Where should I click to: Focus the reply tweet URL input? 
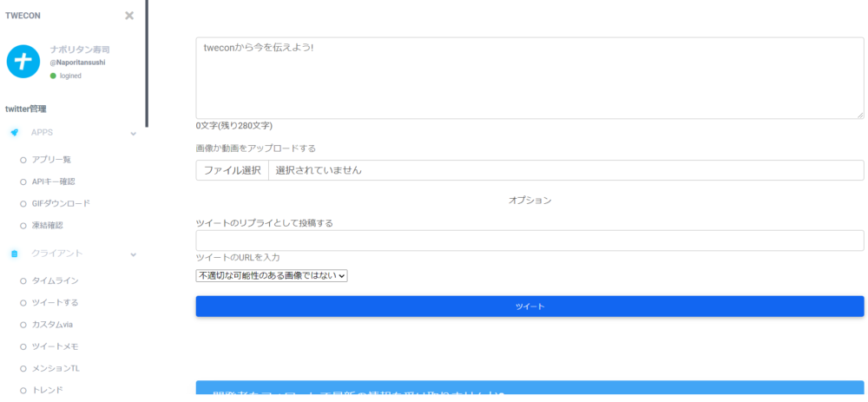tap(529, 241)
